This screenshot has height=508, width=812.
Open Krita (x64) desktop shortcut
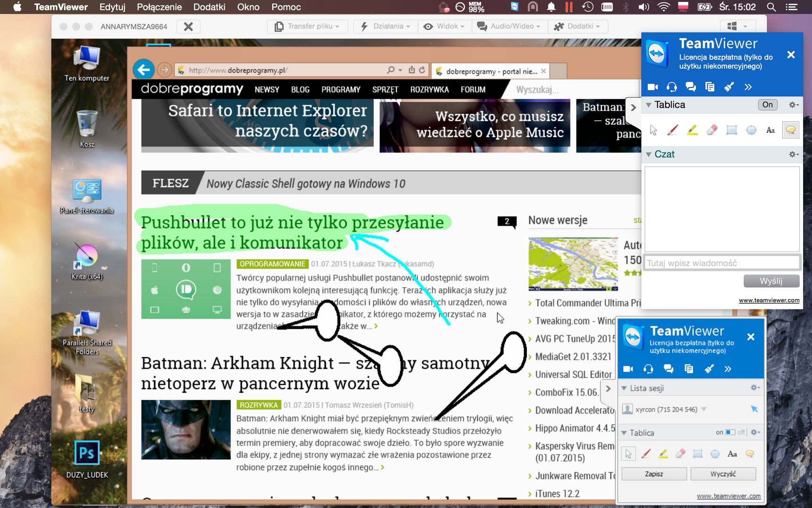click(x=87, y=261)
